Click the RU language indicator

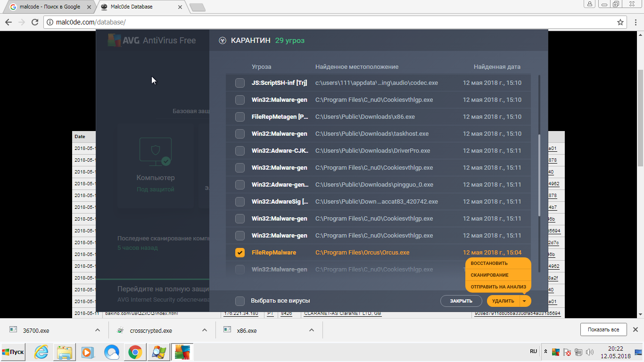point(533,352)
